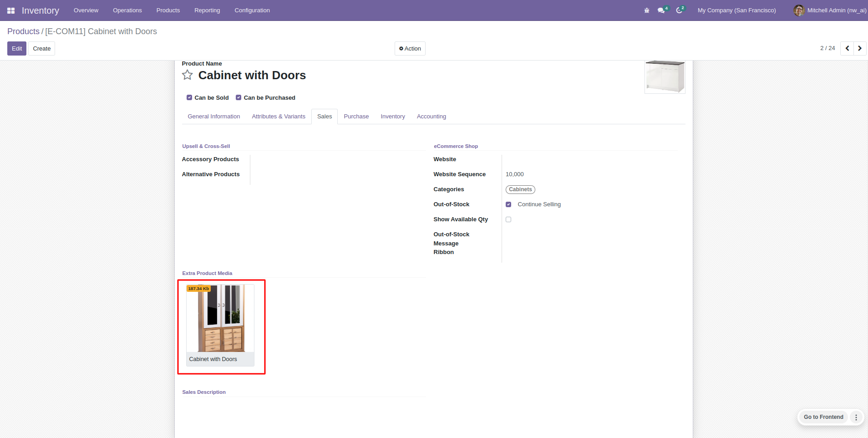The height and width of the screenshot is (438, 868).
Task: Uncheck the Continue Selling checkbox
Action: pyautogui.click(x=508, y=204)
